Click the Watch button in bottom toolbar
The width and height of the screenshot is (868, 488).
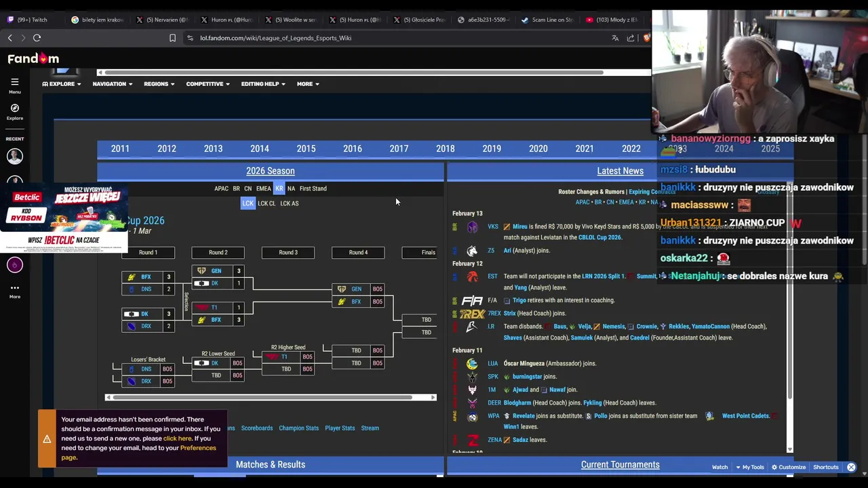[x=719, y=467]
